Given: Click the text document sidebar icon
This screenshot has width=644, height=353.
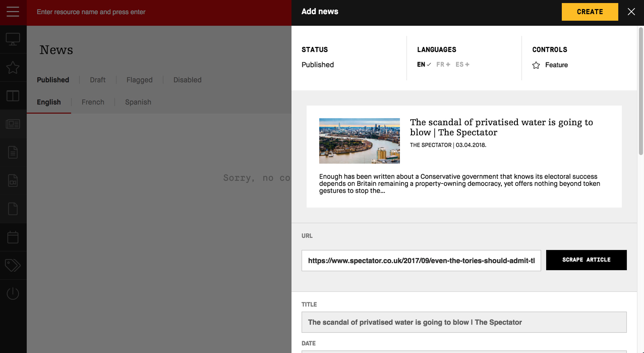Looking at the screenshot, I should tap(13, 152).
